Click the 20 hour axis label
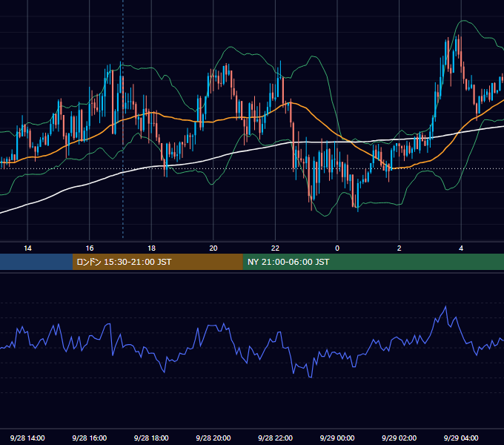Image resolution: width=504 pixels, height=445 pixels. point(213,248)
